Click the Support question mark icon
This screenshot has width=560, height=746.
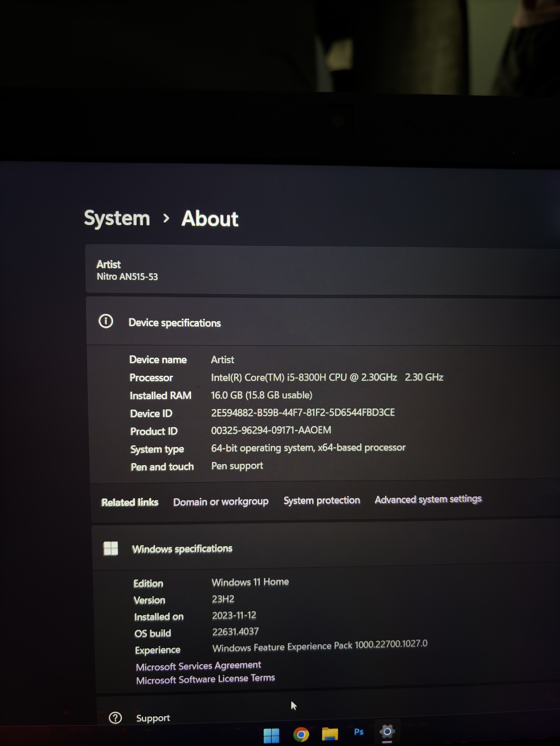(x=115, y=718)
